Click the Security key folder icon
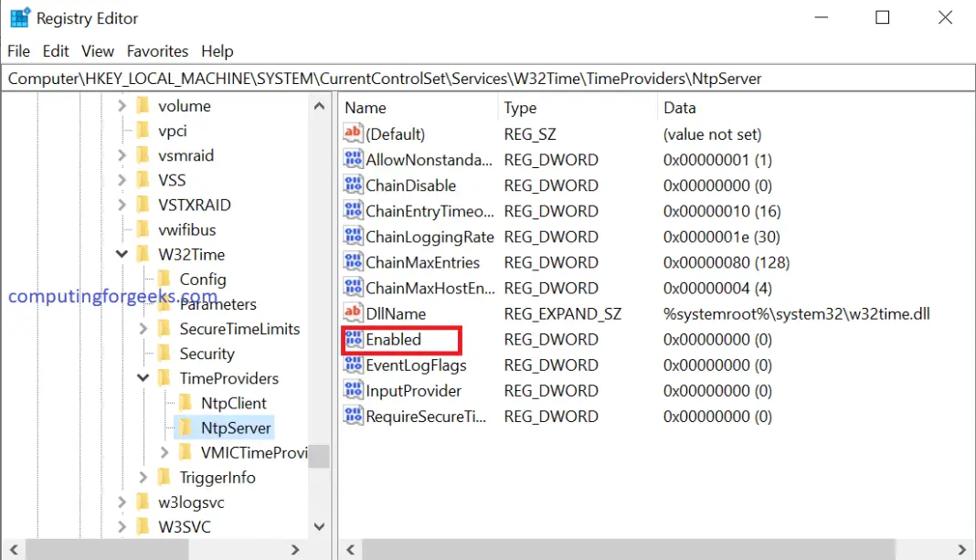The image size is (976, 560). pos(163,353)
